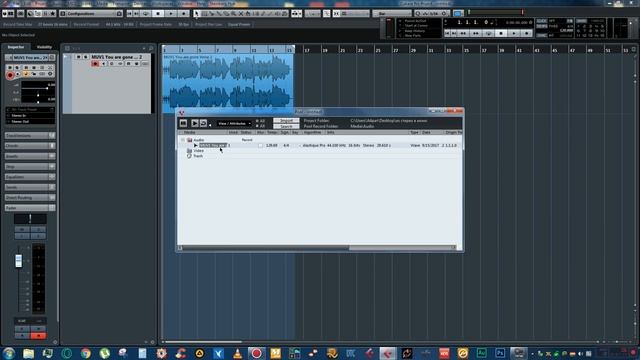Click the Inspector channel fader handle
The image size is (640, 360).
tap(18, 261)
